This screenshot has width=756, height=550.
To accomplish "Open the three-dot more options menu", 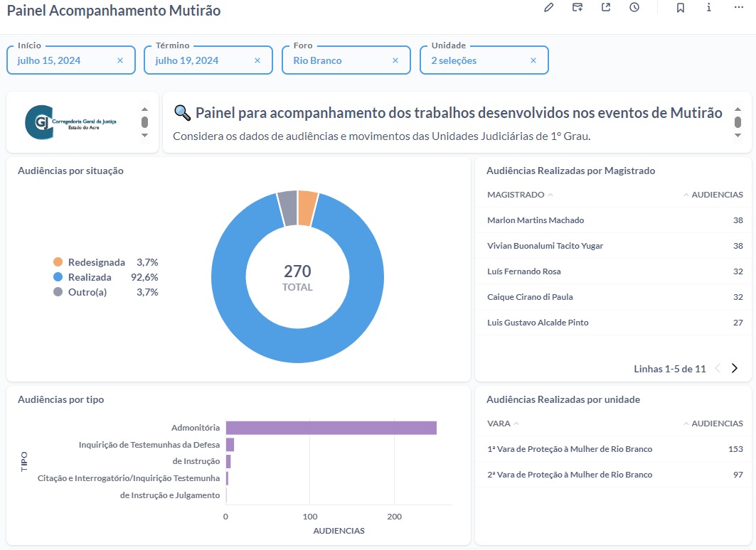I will tap(738, 8).
